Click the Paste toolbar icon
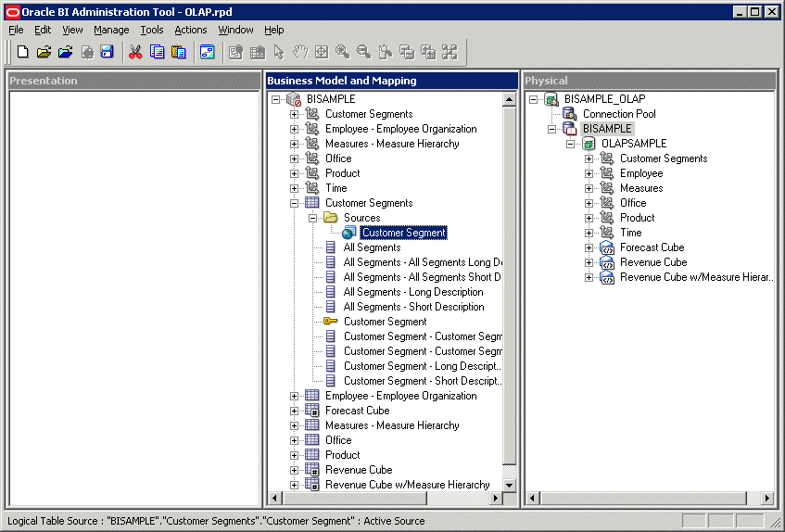 click(178, 52)
